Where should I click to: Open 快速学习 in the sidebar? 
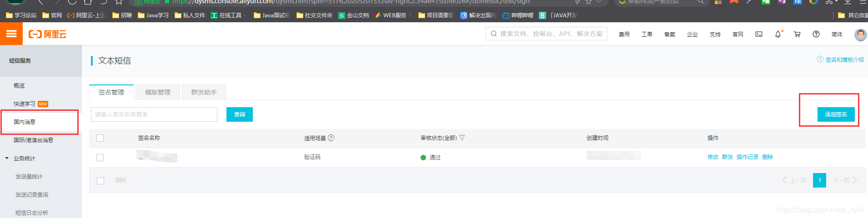pyautogui.click(x=25, y=104)
